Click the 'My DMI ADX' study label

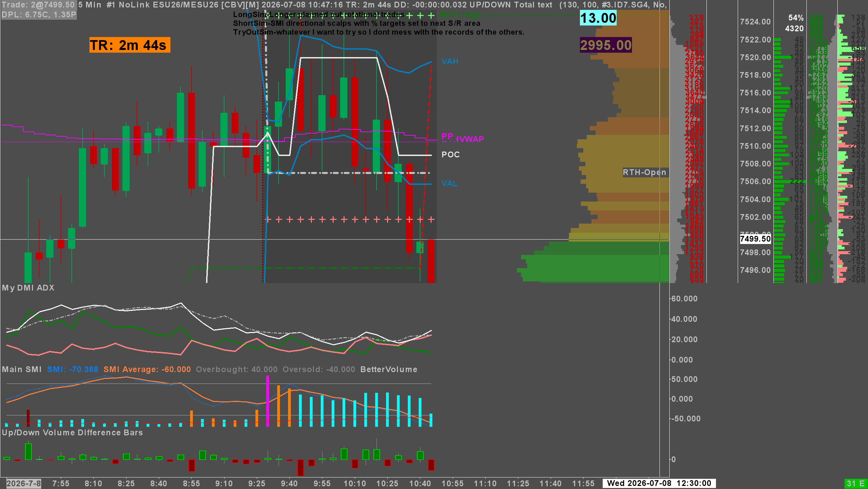(x=28, y=288)
